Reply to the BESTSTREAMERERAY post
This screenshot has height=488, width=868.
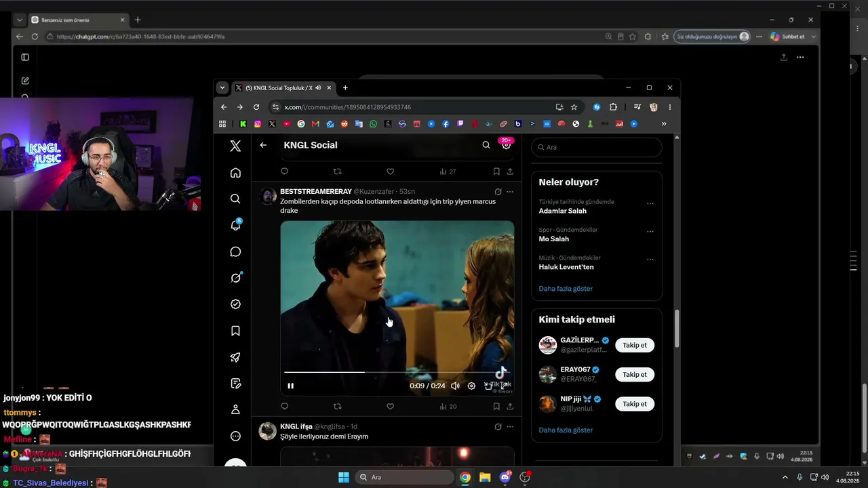[x=284, y=407]
